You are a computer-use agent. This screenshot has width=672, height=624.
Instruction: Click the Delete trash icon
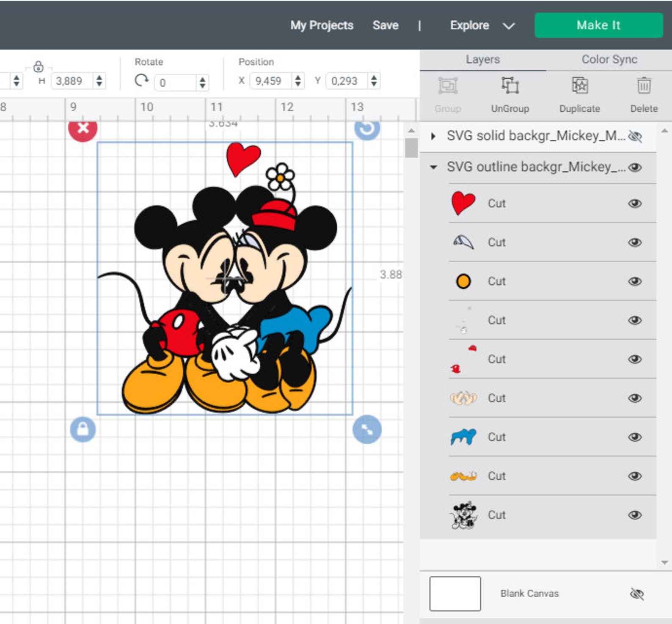[x=644, y=85]
